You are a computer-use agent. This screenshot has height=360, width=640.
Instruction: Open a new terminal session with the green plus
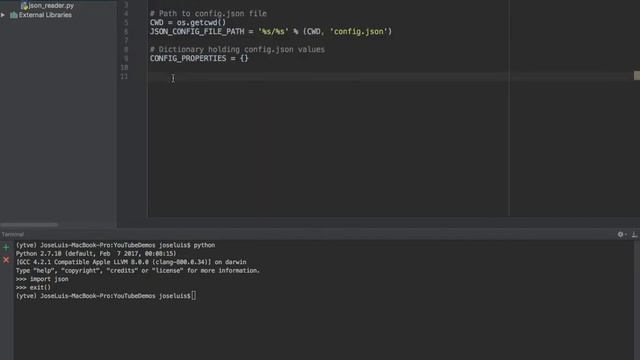click(6, 247)
